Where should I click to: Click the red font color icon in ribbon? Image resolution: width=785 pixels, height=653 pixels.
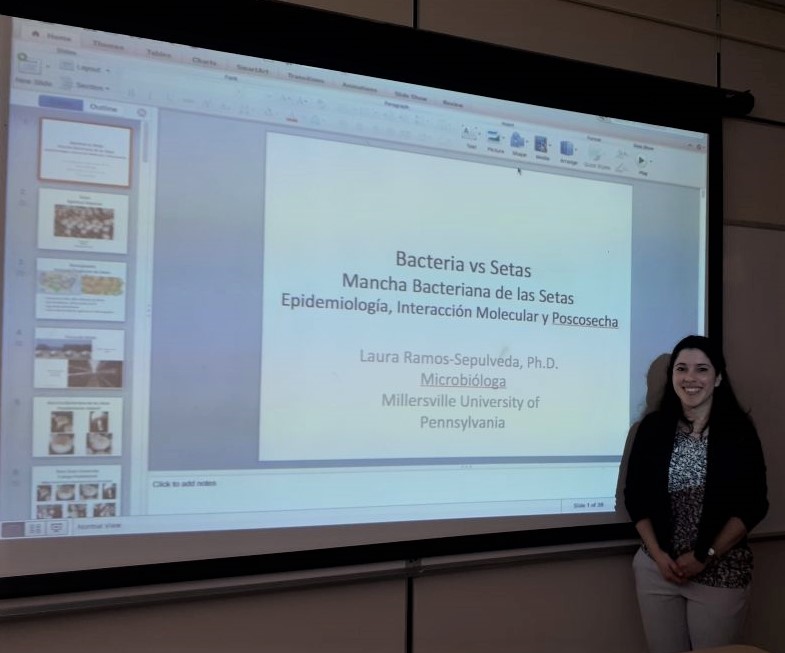(293, 119)
